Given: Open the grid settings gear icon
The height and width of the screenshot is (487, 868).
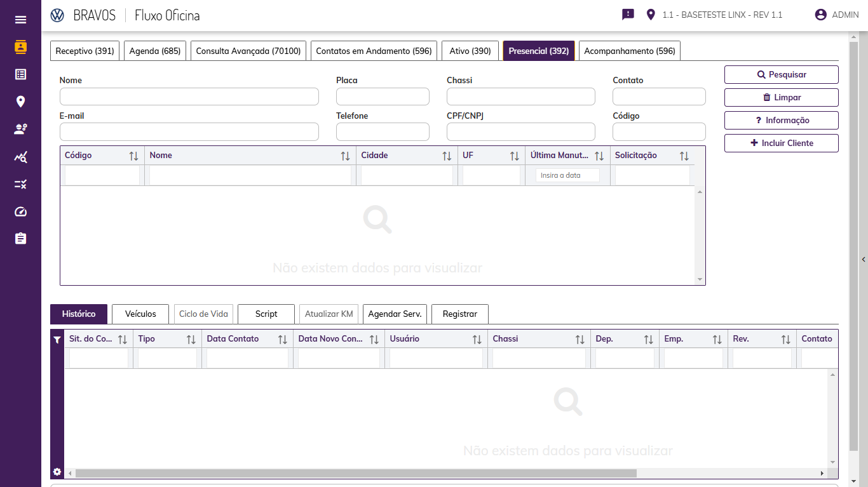Looking at the screenshot, I should click(x=57, y=472).
